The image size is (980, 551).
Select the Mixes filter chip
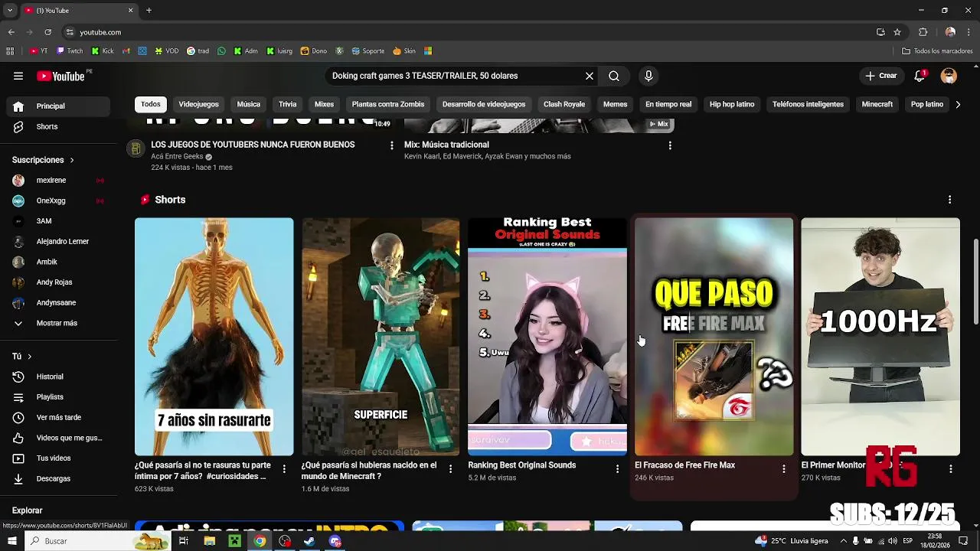325,104
